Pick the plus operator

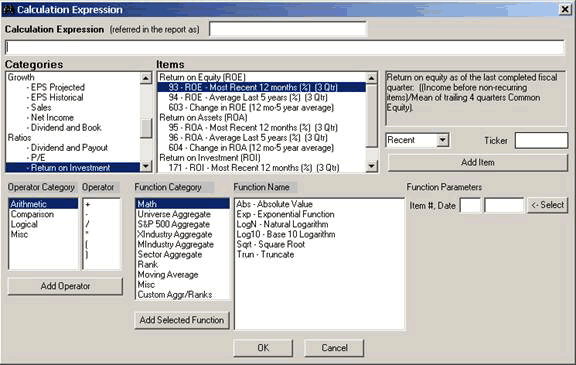88,204
